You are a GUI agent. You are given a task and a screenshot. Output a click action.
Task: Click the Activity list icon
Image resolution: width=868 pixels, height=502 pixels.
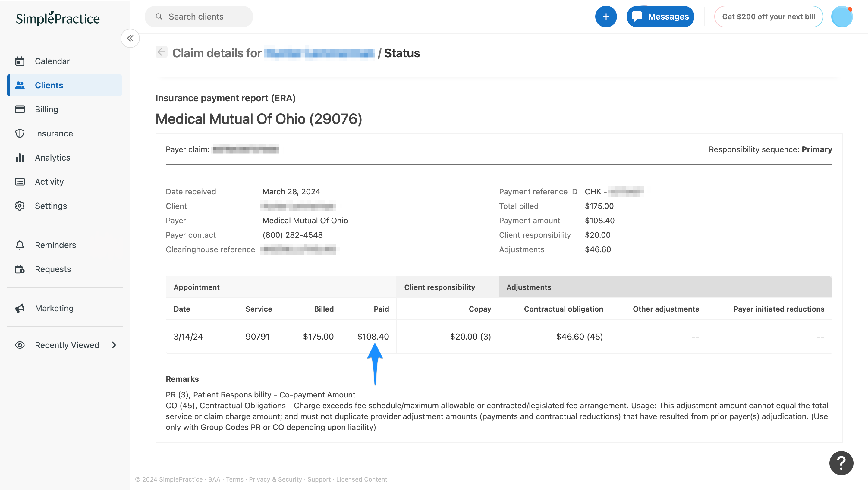(x=20, y=182)
